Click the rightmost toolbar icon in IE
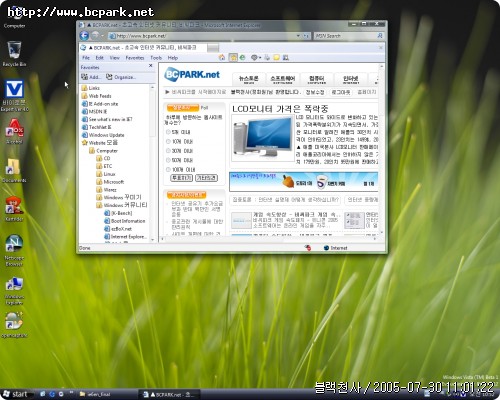This screenshot has height=400, width=500. click(x=286, y=58)
